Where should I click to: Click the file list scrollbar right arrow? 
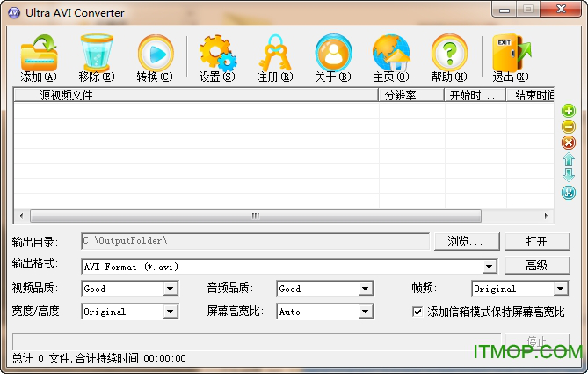(x=546, y=216)
